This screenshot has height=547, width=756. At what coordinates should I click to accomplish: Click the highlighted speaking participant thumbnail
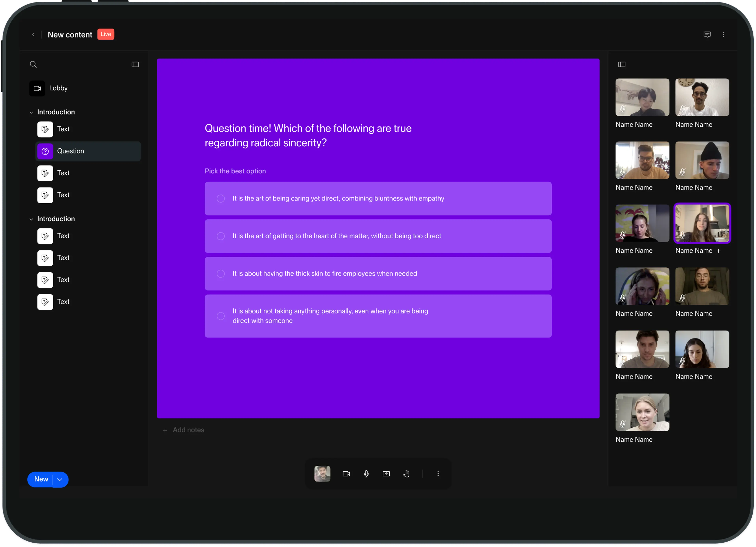point(702,223)
